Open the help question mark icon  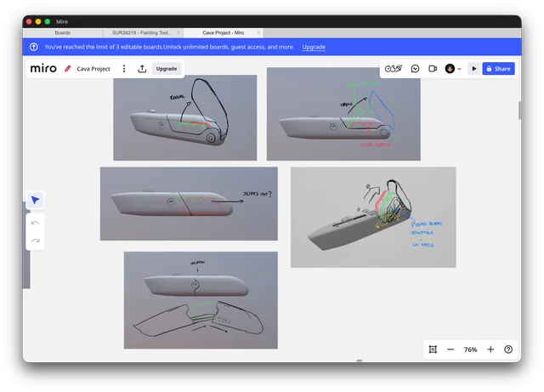point(508,349)
